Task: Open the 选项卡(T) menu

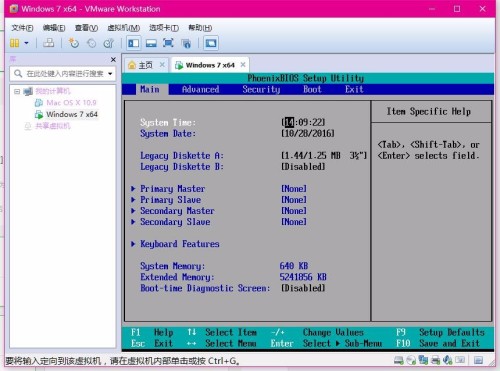Action: [164, 28]
